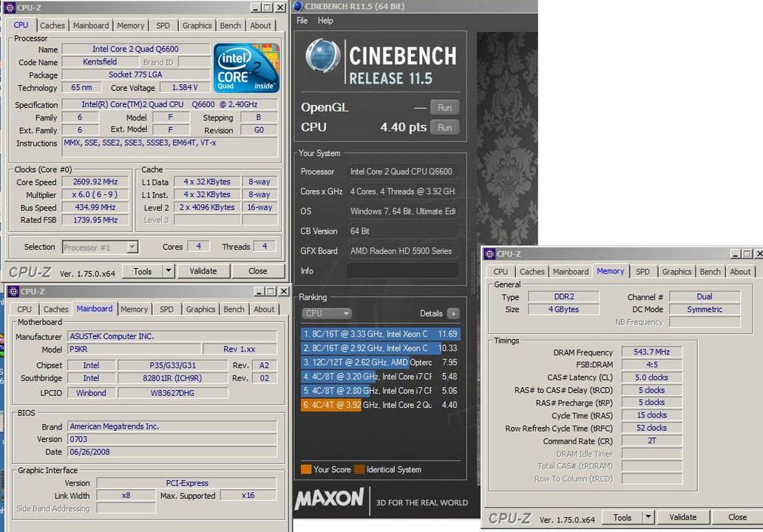Viewport: 763px width, 532px height.
Task: Select ranking entry 3 AMD Opteron
Action: 381,362
